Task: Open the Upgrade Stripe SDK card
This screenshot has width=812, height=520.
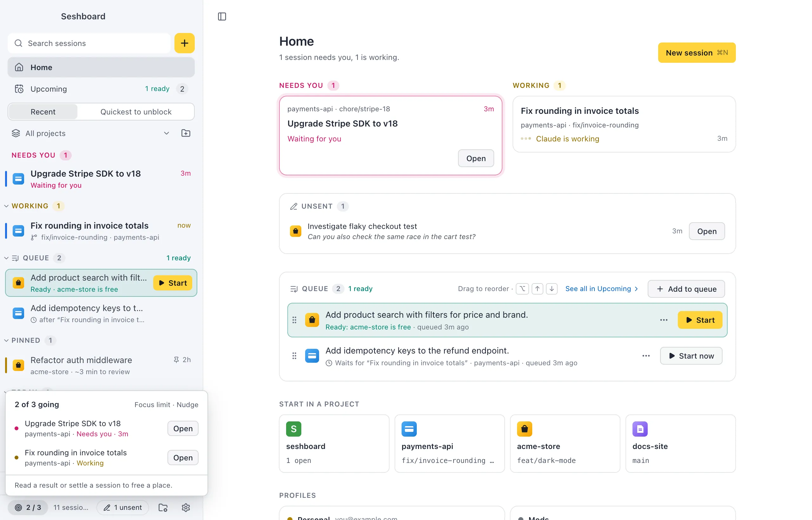Action: click(475, 158)
